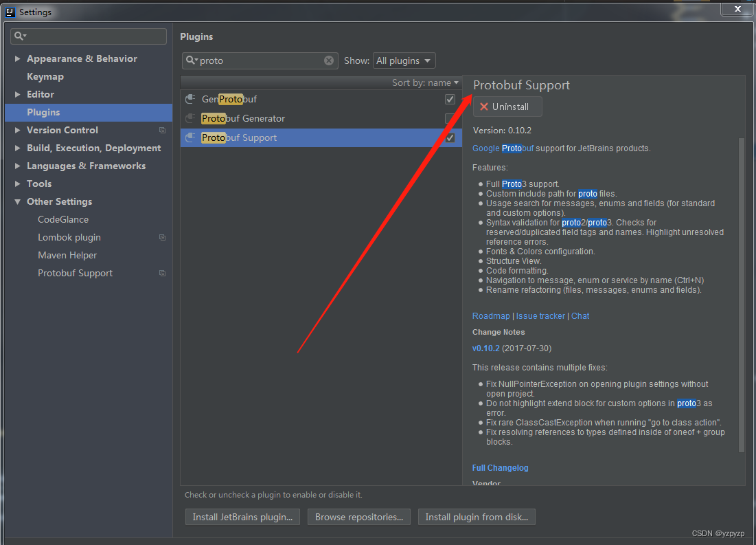Uncheck the Protobuf Support plugin checkbox
This screenshot has height=545, width=756.
tap(450, 137)
